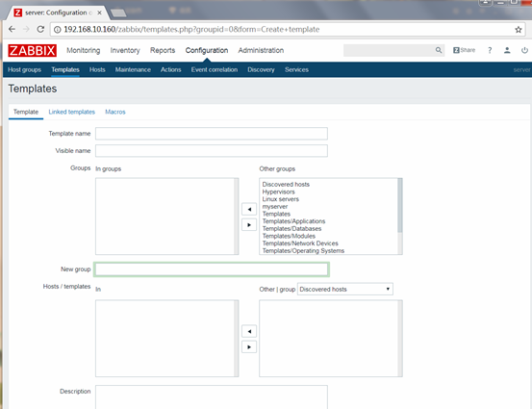Switch to the Template tab
Viewport: 532px width, 409px height.
click(x=26, y=112)
